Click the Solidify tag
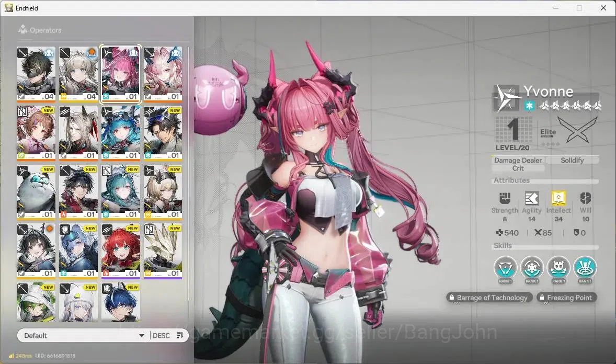Image resolution: width=616 pixels, height=364 pixels. point(572,161)
